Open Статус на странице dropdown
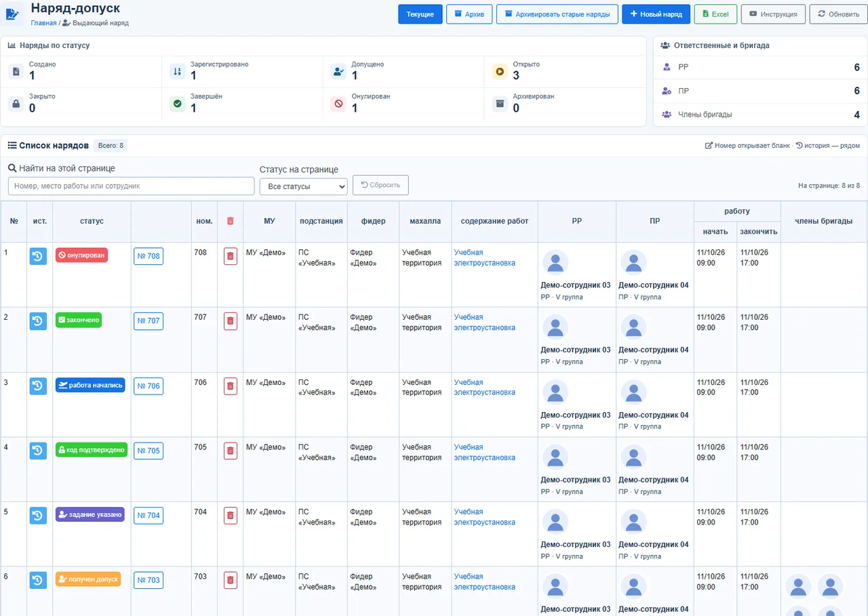 tap(304, 186)
